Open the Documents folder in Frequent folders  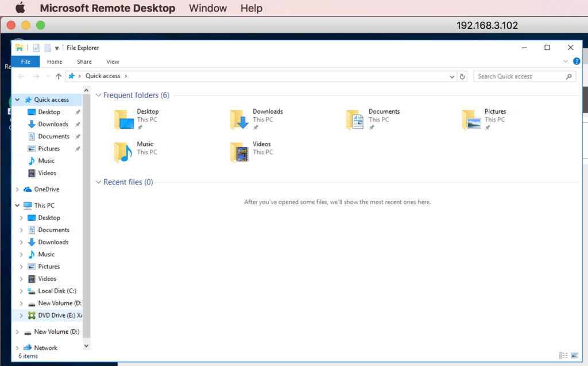pyautogui.click(x=373, y=120)
